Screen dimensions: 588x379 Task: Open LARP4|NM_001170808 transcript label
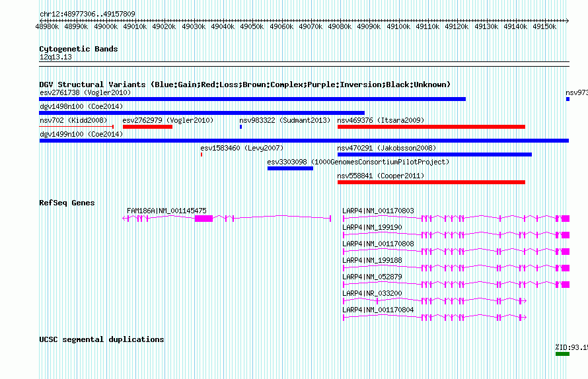pyautogui.click(x=378, y=244)
